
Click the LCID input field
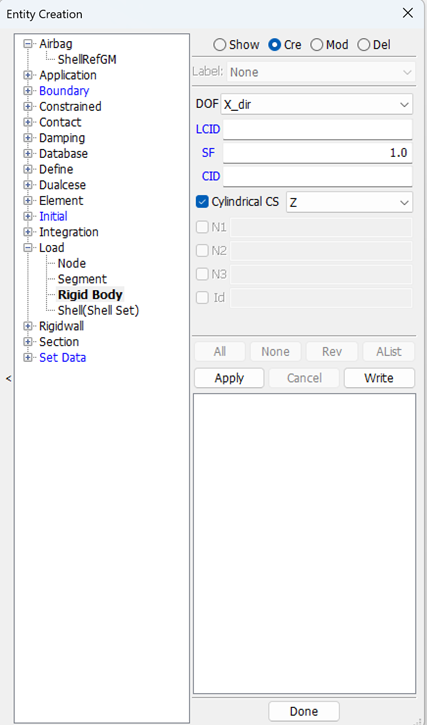[x=317, y=129]
